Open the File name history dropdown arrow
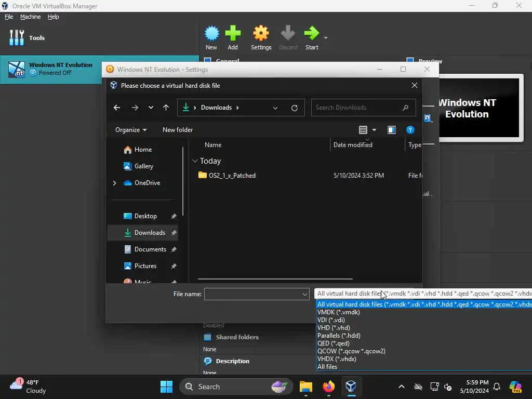532x399 pixels. [x=304, y=294]
